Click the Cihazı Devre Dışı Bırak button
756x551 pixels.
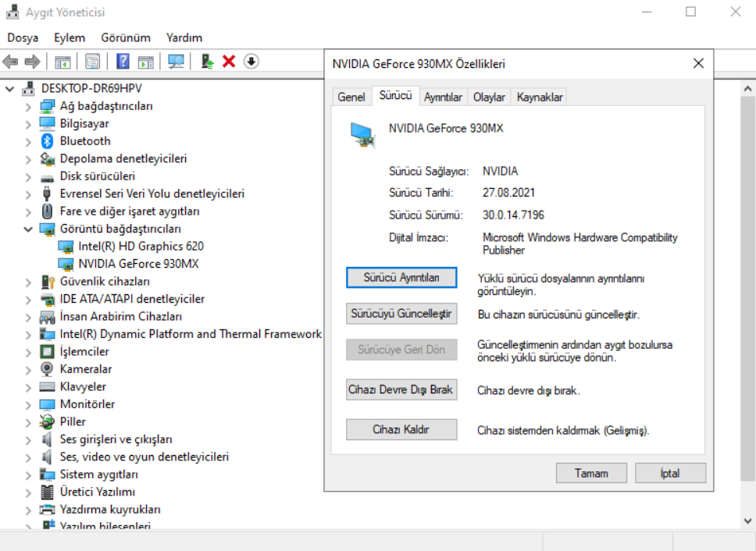(x=401, y=389)
